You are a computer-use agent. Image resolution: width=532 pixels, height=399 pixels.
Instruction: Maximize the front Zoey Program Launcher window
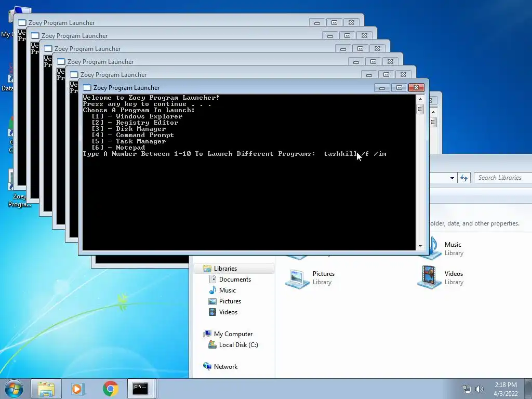[399, 88]
